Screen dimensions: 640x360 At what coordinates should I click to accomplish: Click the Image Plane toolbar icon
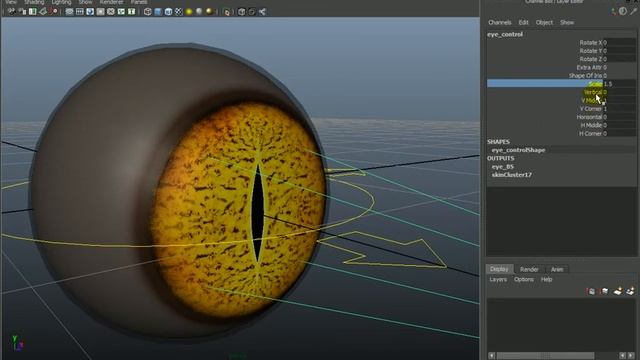coord(43,12)
